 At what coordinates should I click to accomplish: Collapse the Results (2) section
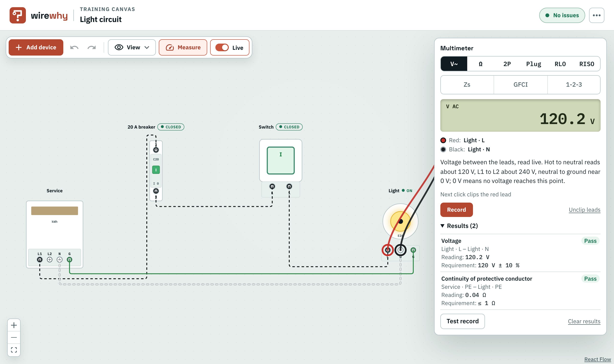459,226
